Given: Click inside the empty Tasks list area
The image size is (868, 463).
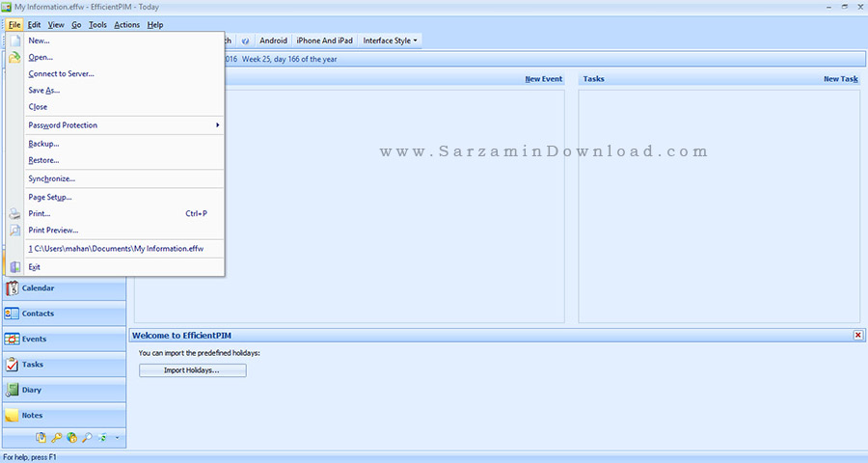Looking at the screenshot, I should click(719, 206).
